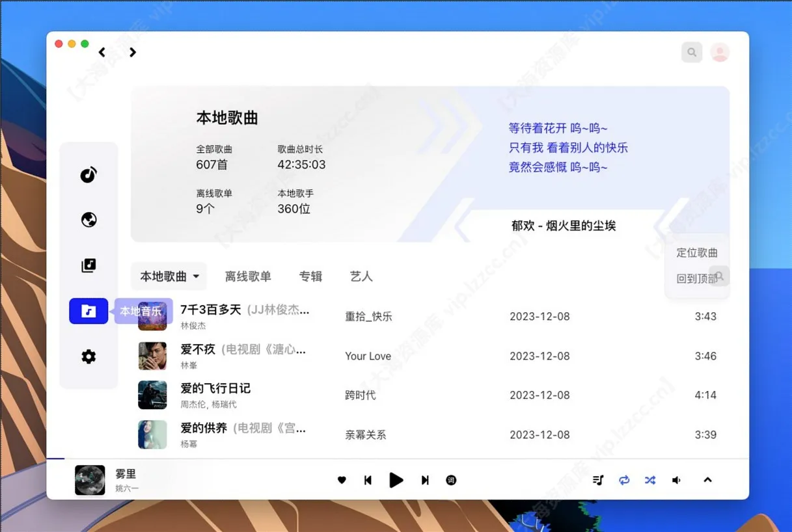Open the play queue list icon
This screenshot has height=532, width=792.
(598, 480)
